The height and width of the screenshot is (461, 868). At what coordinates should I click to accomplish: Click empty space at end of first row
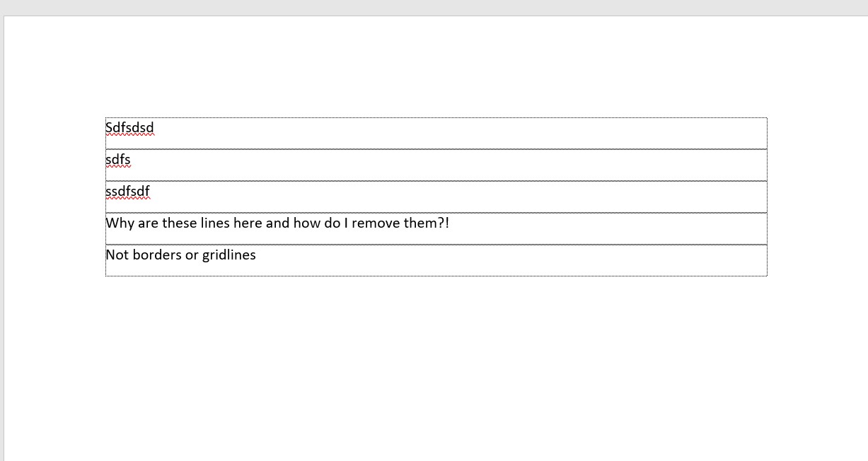coord(460,133)
